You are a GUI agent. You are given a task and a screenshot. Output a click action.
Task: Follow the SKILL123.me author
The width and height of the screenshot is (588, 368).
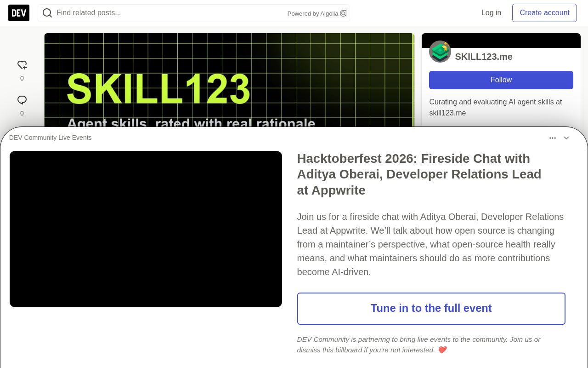[x=501, y=80]
